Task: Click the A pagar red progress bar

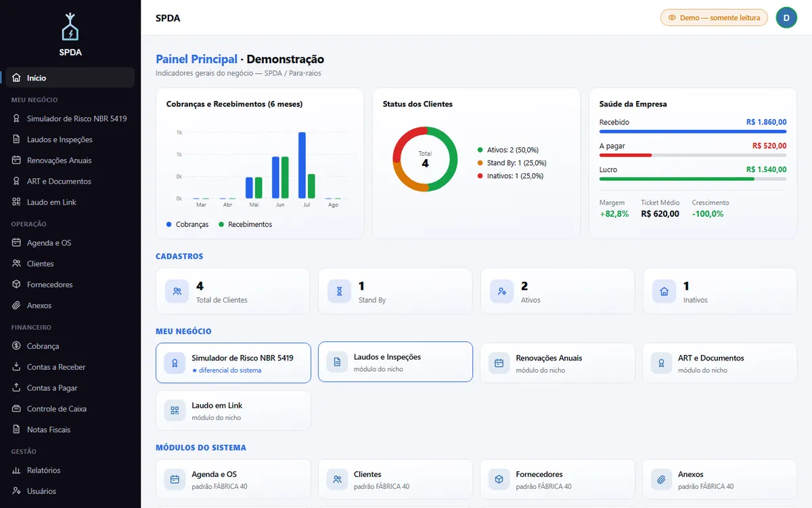Action: click(625, 155)
